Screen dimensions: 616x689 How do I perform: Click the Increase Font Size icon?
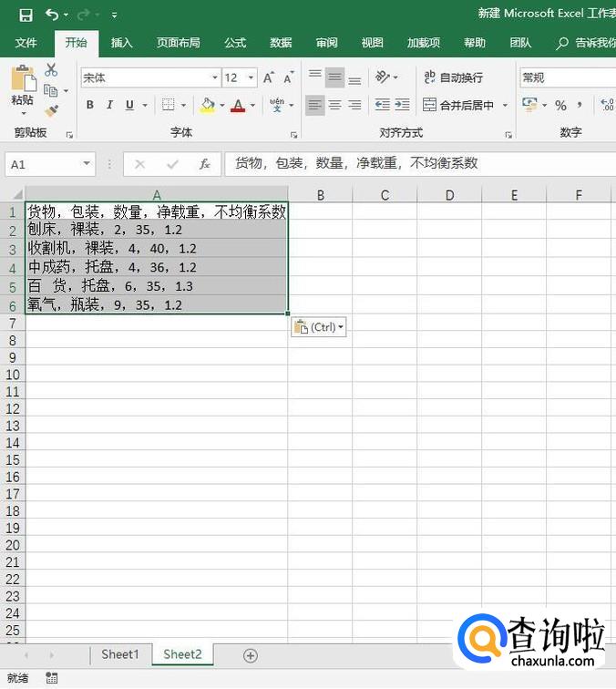[x=269, y=78]
